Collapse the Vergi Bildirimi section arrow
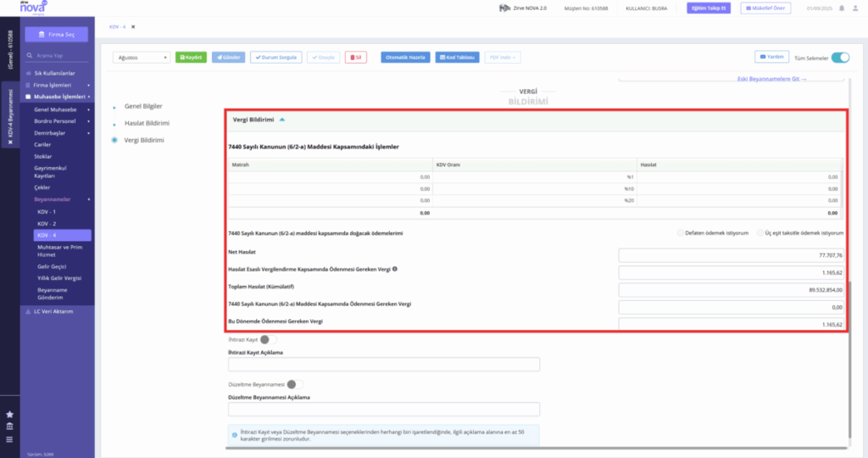868x458 pixels. pos(281,120)
